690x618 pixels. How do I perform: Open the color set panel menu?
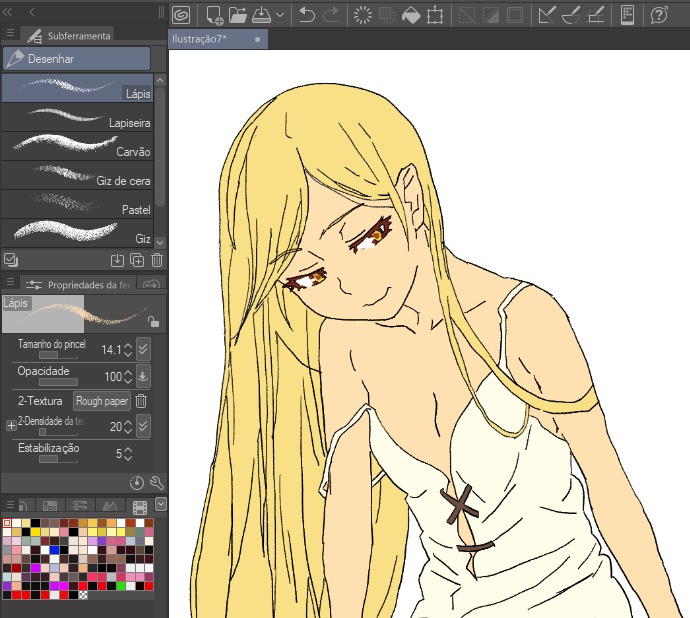11,504
